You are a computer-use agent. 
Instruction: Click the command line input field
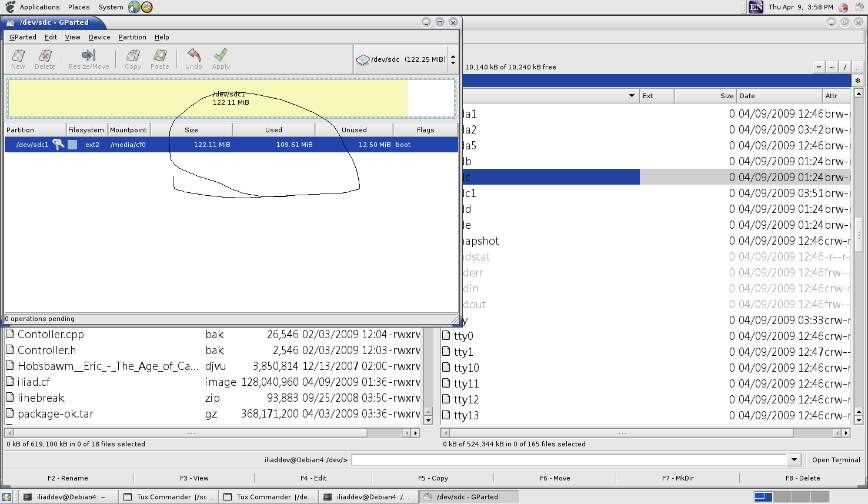point(569,460)
